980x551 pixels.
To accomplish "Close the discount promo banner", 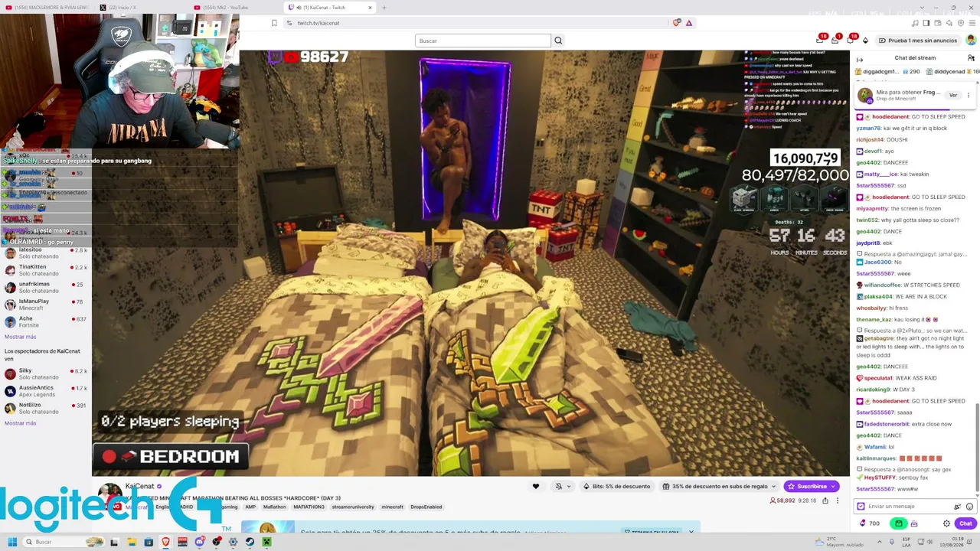I will tap(691, 531).
